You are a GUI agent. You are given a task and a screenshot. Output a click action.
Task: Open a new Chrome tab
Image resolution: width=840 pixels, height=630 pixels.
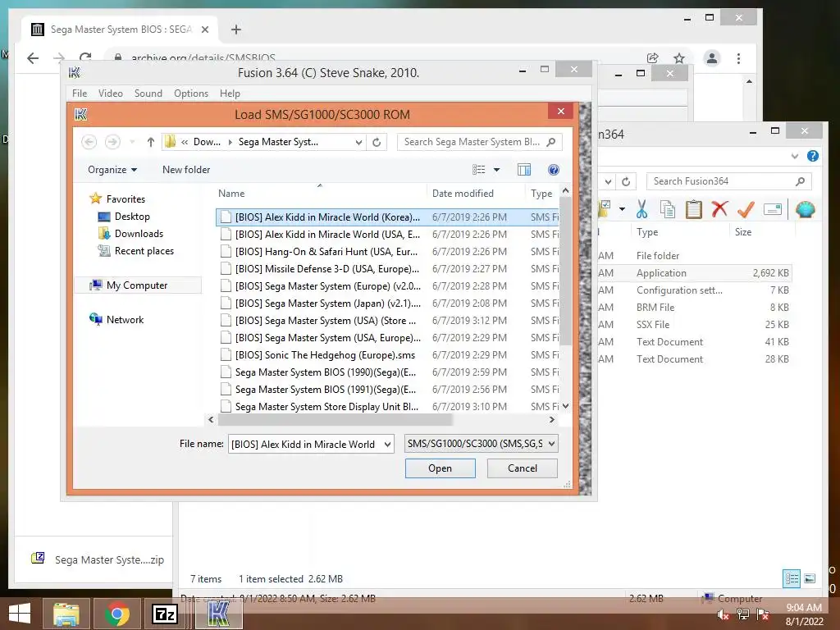236,30
